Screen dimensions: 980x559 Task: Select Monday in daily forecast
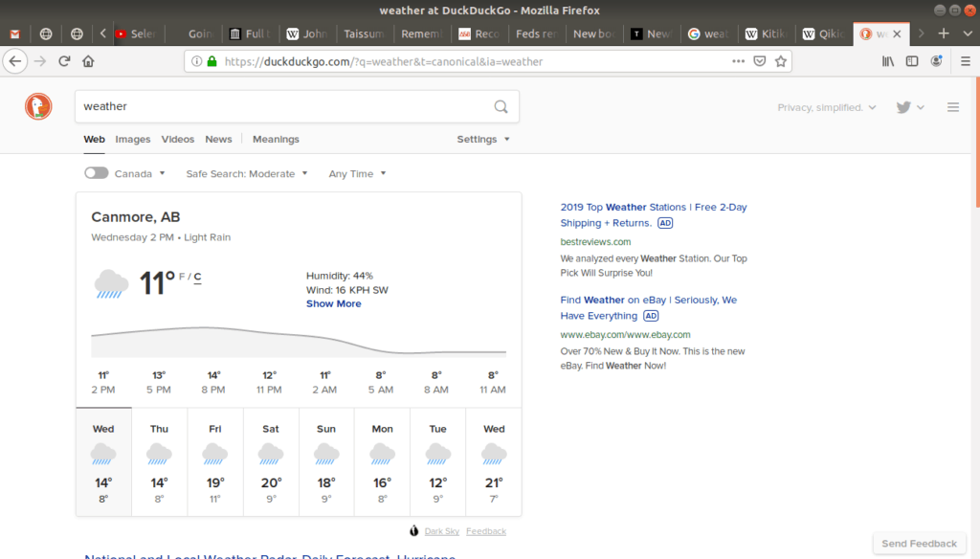coord(382,462)
